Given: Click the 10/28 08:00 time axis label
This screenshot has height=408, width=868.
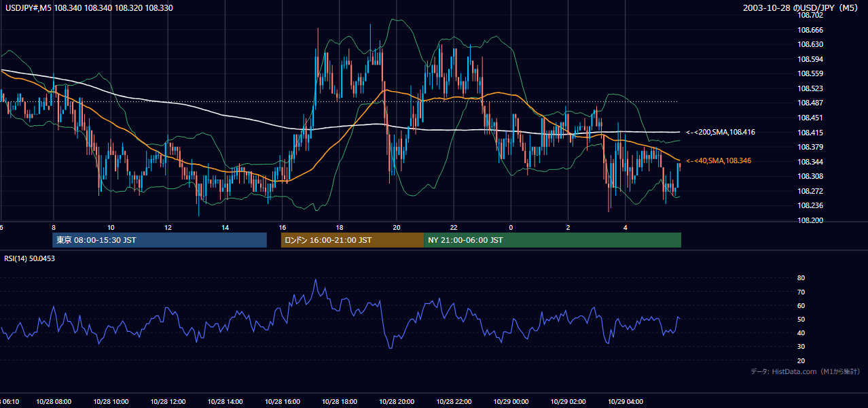Looking at the screenshot, I should (x=53, y=402).
